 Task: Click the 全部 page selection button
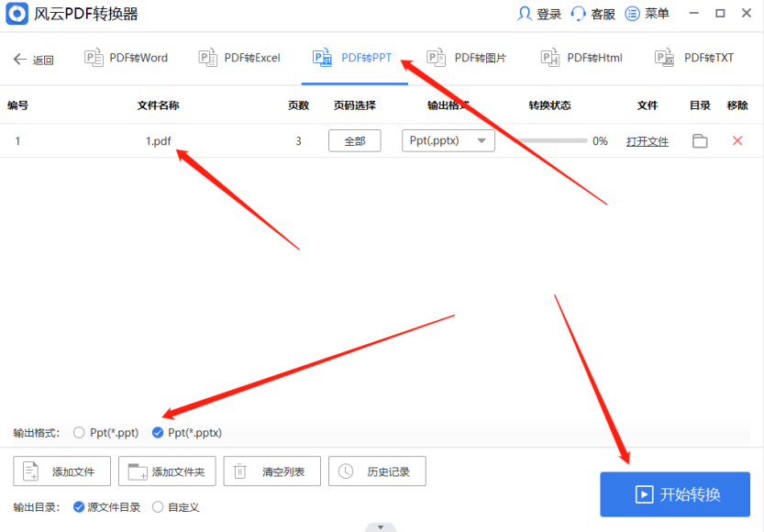tap(355, 140)
